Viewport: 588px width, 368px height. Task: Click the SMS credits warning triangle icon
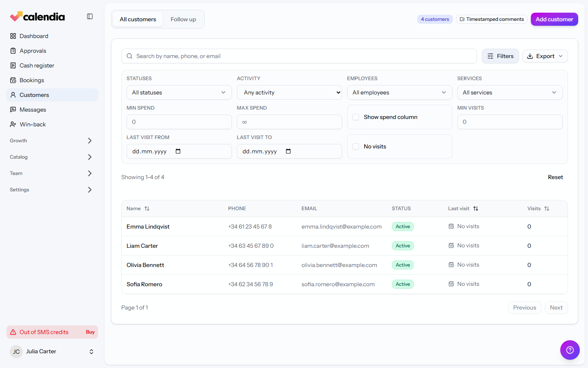(13, 332)
